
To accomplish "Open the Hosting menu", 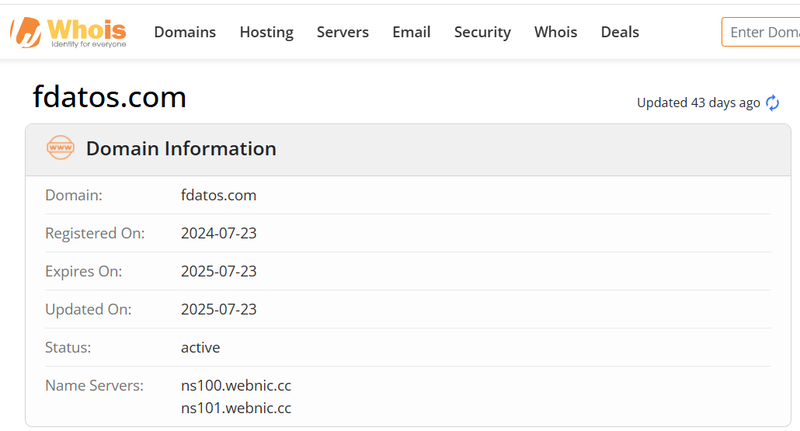I will point(266,32).
